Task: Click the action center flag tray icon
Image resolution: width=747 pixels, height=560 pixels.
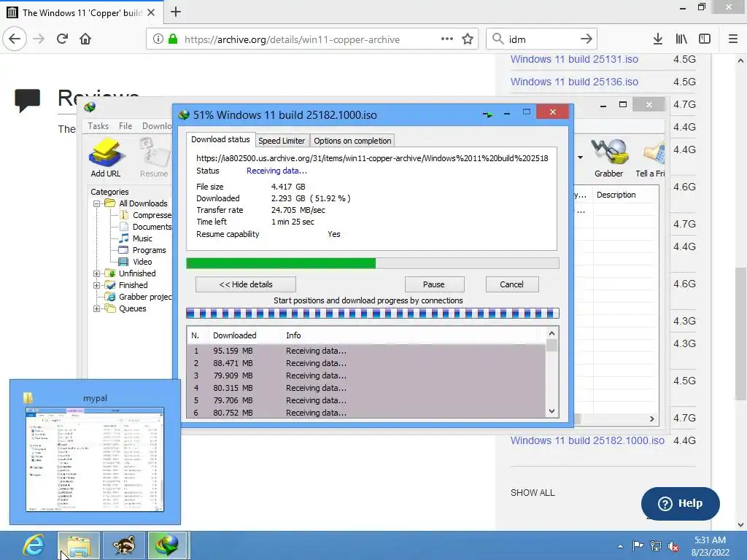Action: (638, 546)
